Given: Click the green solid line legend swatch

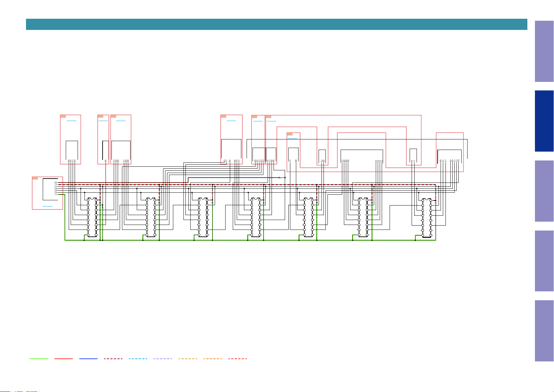Looking at the screenshot, I should (38, 359).
